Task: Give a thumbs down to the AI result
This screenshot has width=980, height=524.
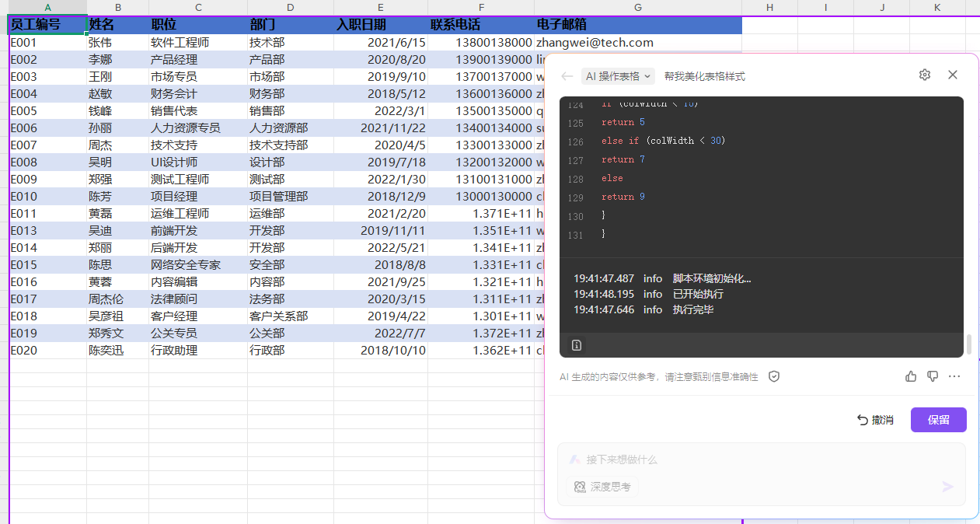Action: pos(933,376)
